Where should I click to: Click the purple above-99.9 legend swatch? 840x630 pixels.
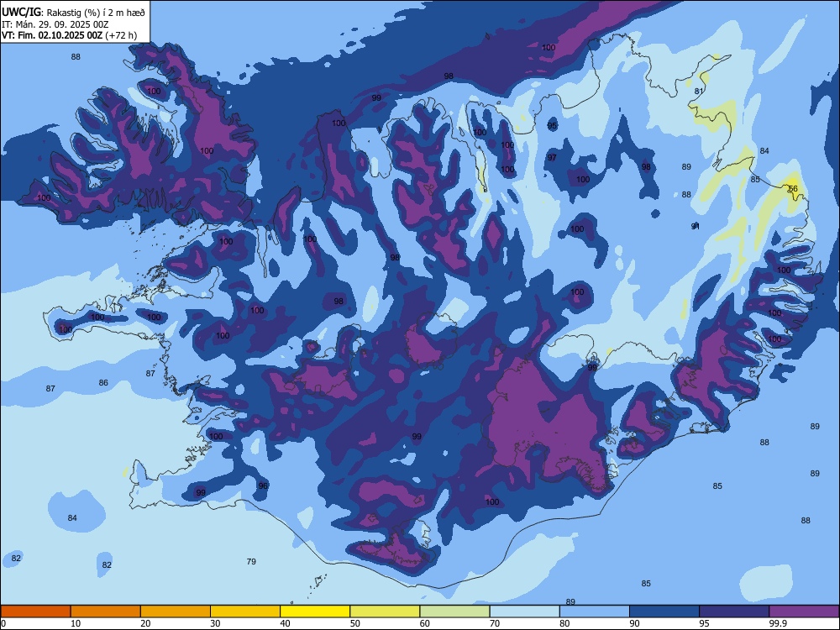pos(804,612)
